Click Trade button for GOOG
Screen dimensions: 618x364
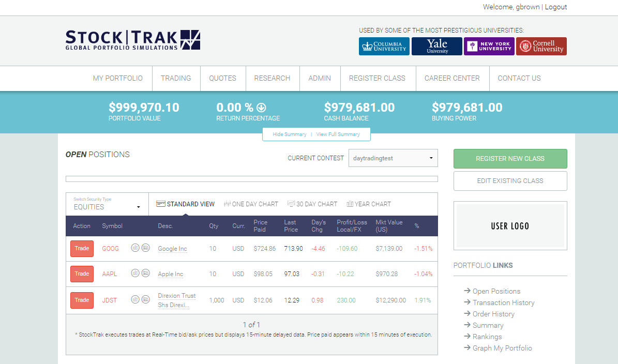(x=82, y=249)
